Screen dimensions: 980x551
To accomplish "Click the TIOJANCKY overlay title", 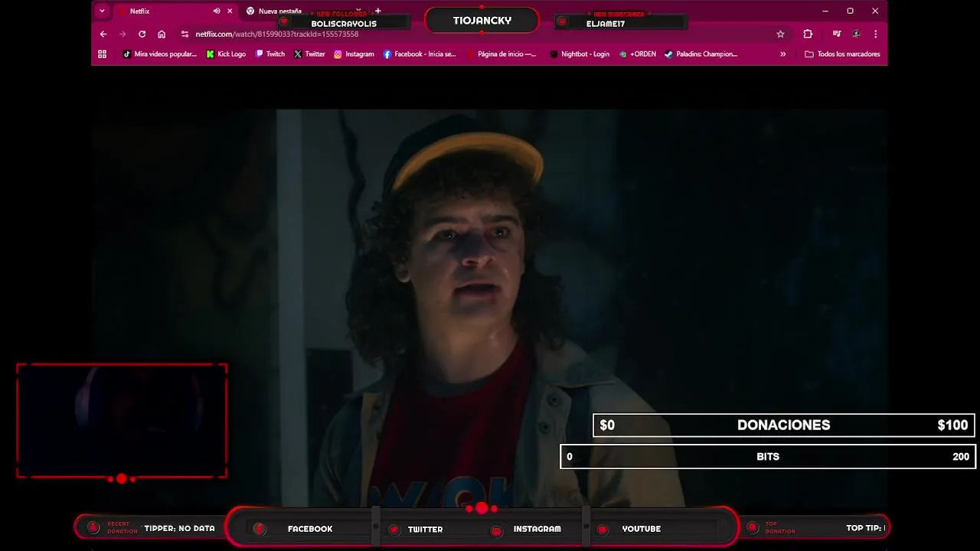I will click(482, 21).
